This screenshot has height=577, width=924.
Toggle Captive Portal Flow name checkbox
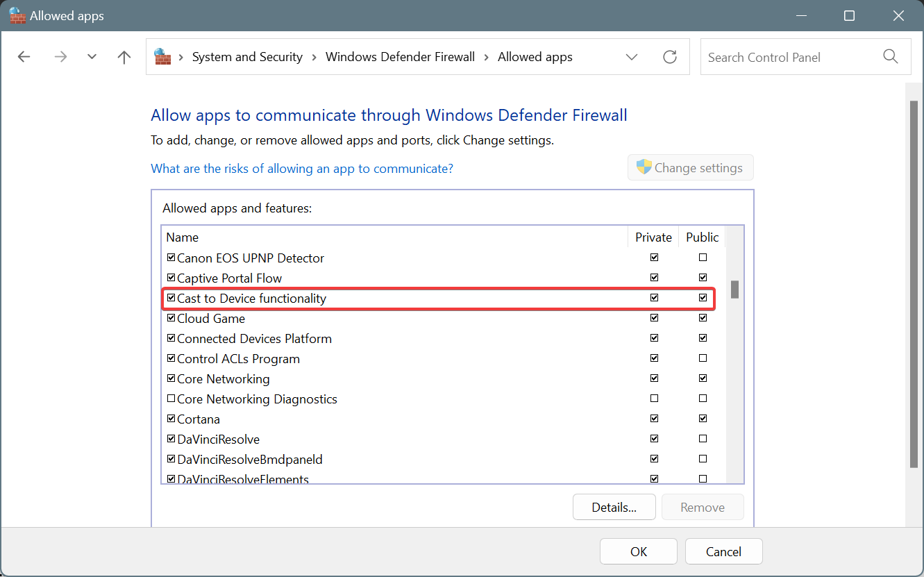171,278
